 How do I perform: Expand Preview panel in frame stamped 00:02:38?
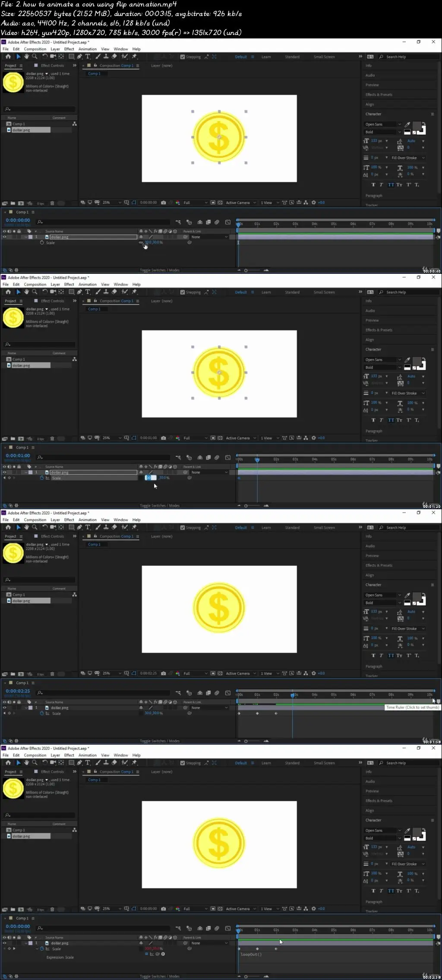pos(372,791)
